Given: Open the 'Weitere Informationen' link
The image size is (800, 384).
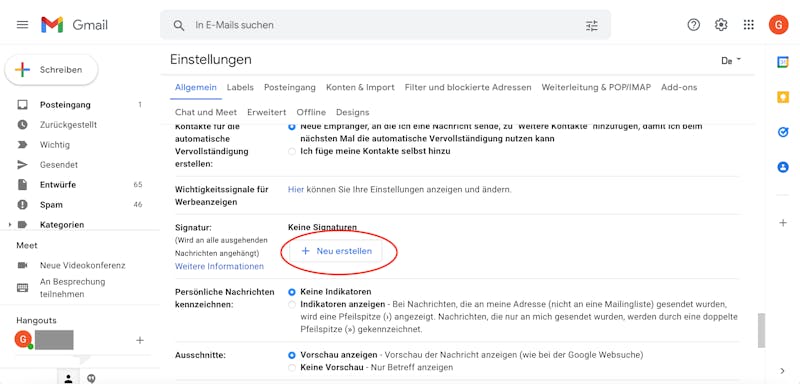Looking at the screenshot, I should click(x=219, y=266).
